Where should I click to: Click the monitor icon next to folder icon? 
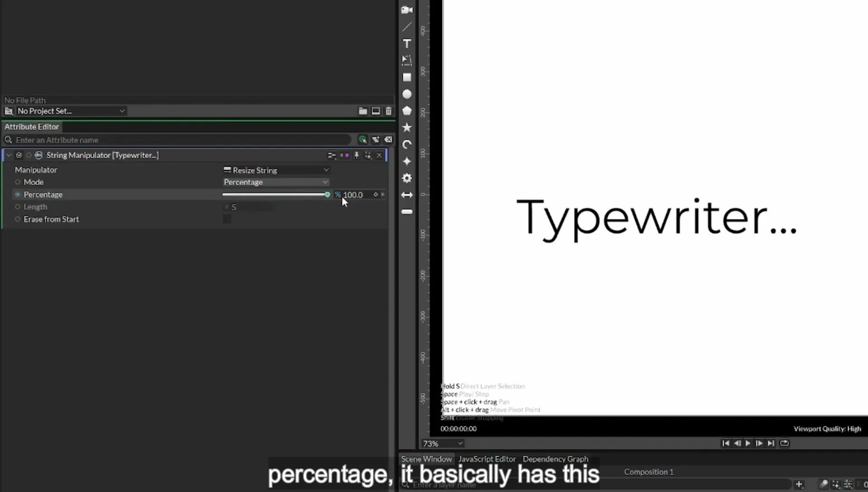(x=376, y=111)
